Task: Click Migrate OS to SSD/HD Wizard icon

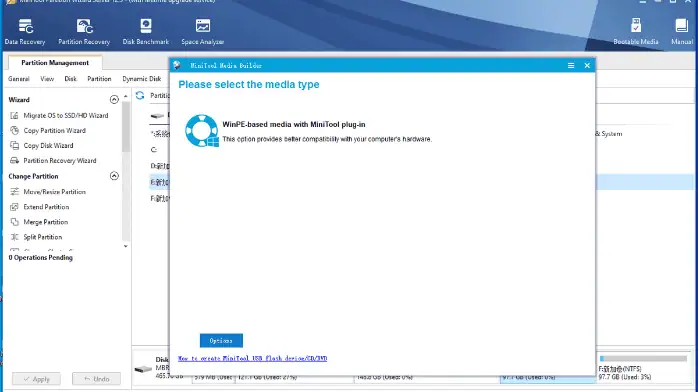Action: [x=14, y=115]
